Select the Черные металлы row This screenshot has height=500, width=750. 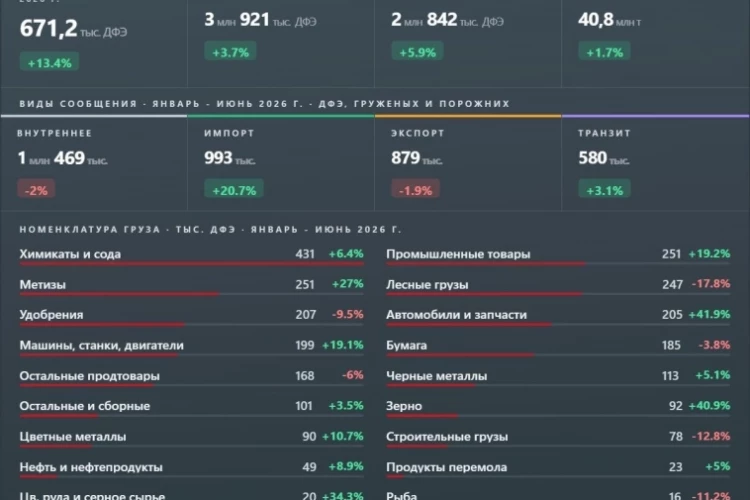558,378
